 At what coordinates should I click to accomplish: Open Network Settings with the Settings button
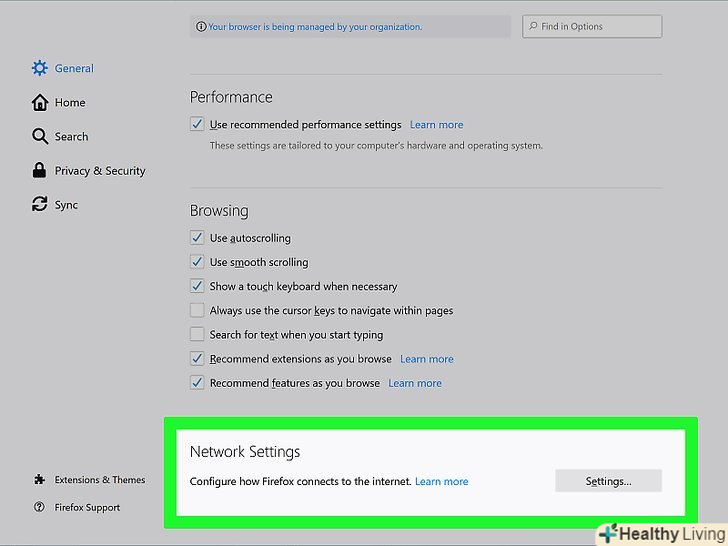(608, 481)
